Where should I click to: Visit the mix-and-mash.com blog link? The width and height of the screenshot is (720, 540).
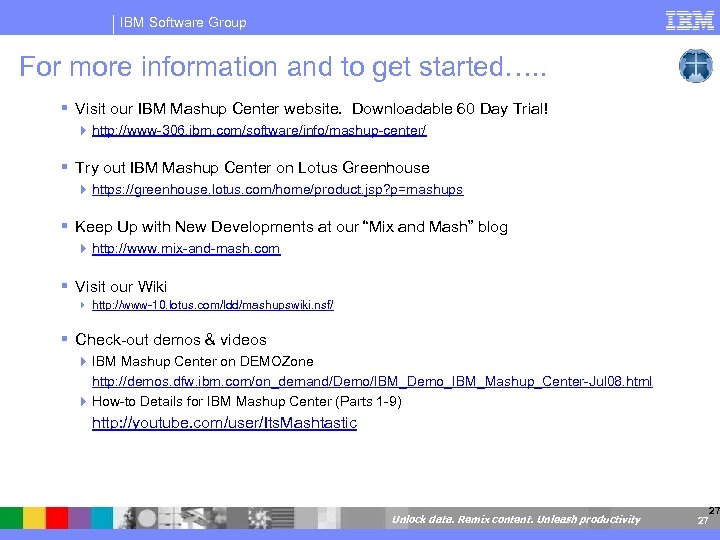pyautogui.click(x=186, y=248)
